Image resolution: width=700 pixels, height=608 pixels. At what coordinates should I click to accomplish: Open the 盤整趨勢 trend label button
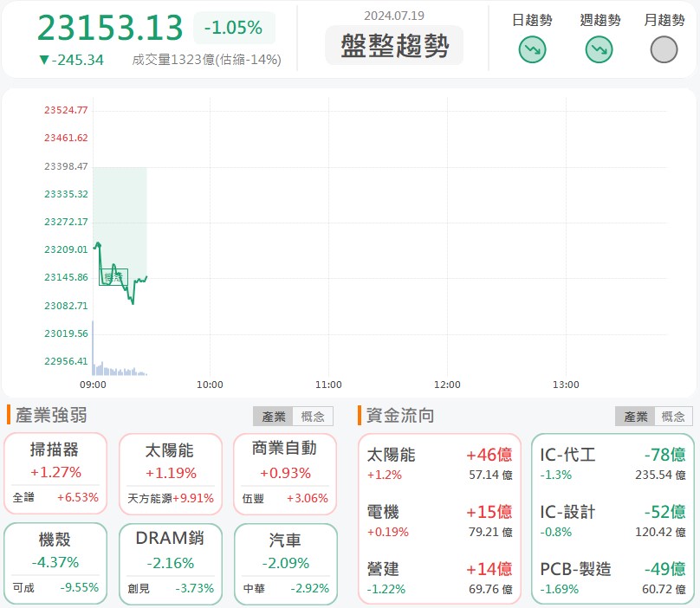tap(394, 45)
